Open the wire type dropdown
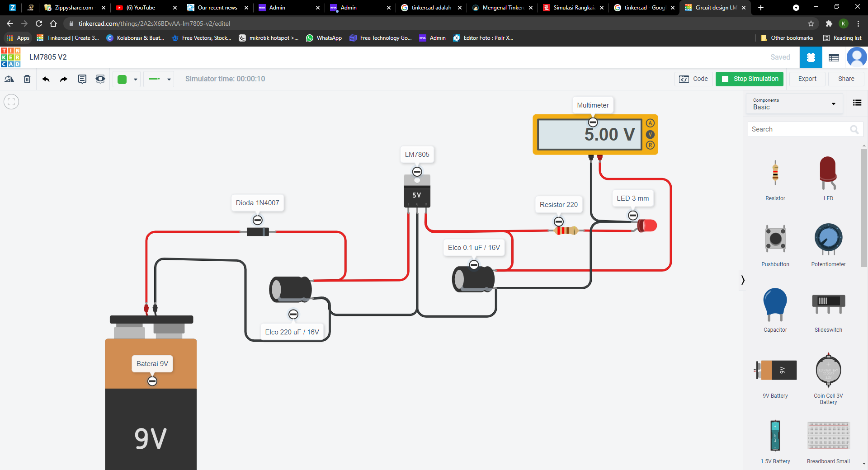This screenshot has width=868, height=470. pyautogui.click(x=160, y=79)
